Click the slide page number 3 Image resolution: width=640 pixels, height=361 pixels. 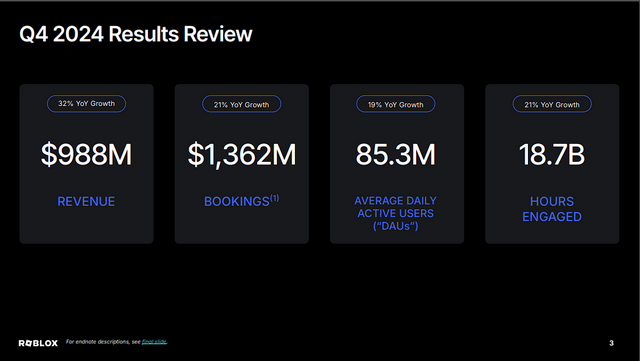611,343
